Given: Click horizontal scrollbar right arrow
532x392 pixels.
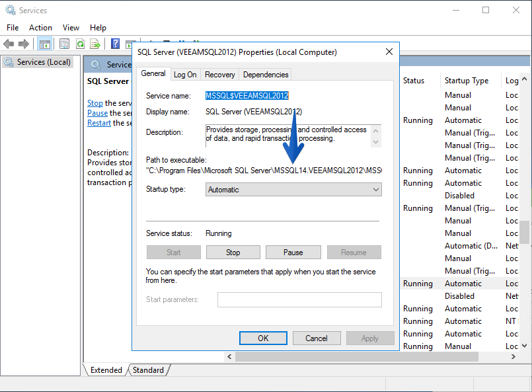Looking at the screenshot, I should (513, 356).
